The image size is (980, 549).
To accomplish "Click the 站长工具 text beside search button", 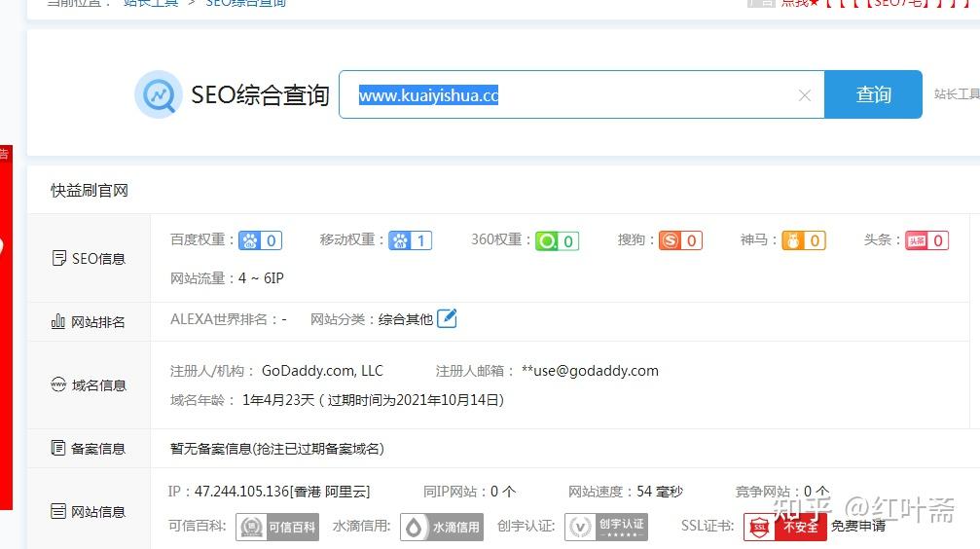I will point(957,94).
